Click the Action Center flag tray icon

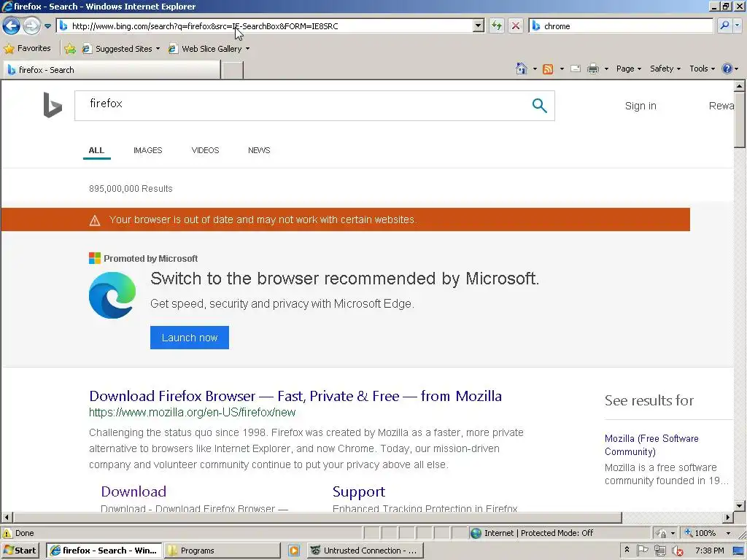(x=642, y=551)
